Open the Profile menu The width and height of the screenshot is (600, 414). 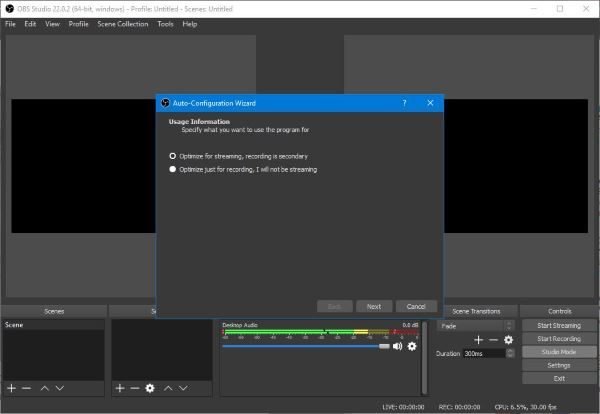coord(78,24)
